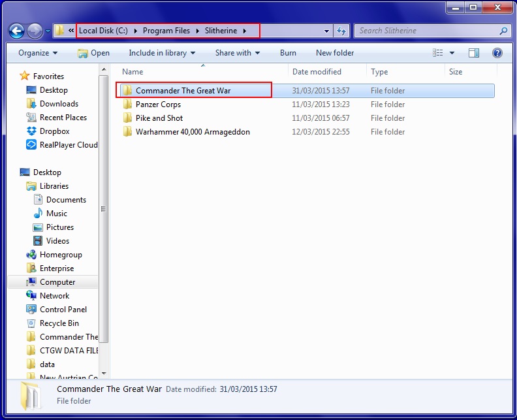Screen dimensions: 517x420
Task: Click the Dropbox icon in Favorites
Action: [x=31, y=131]
